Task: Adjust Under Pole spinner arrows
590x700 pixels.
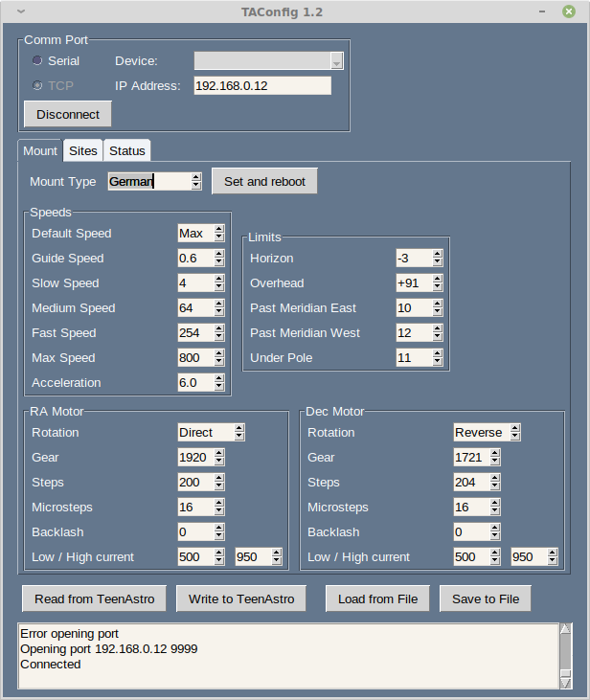Action: (x=438, y=358)
